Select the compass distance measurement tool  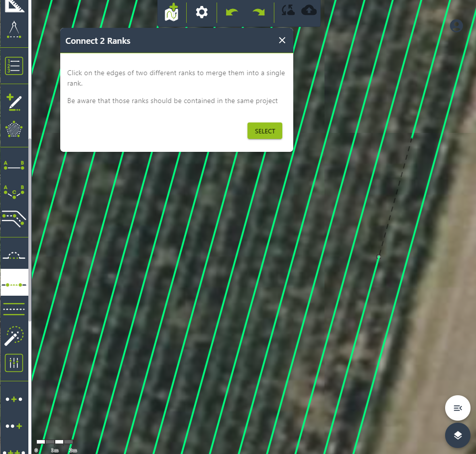click(x=14, y=29)
